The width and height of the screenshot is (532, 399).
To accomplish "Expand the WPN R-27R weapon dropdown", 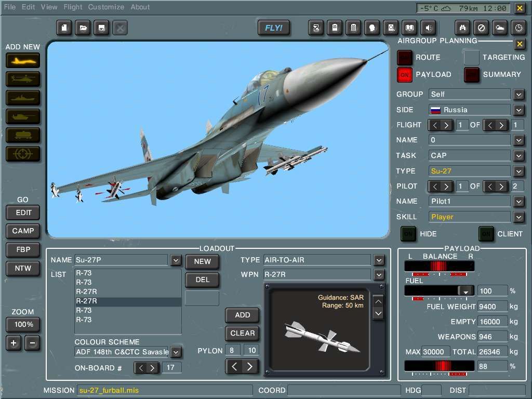I will tap(379, 274).
